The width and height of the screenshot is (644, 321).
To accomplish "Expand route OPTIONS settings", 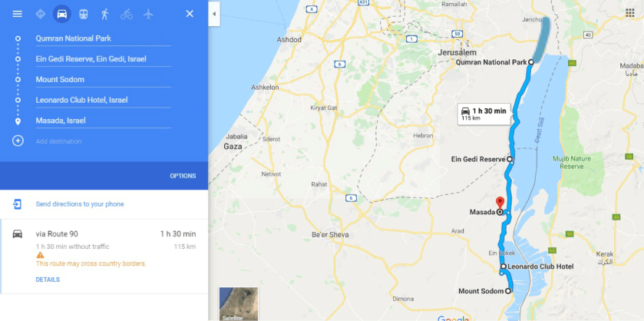I will 183,176.
